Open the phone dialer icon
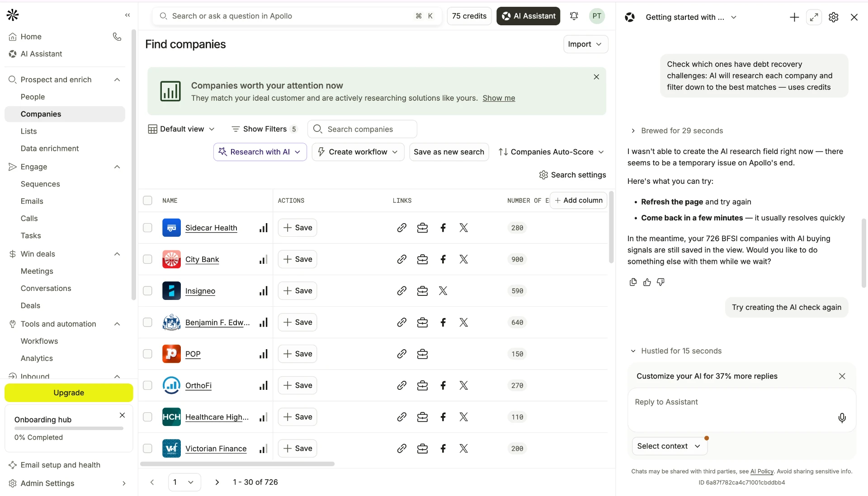The width and height of the screenshot is (868, 496). point(117,37)
